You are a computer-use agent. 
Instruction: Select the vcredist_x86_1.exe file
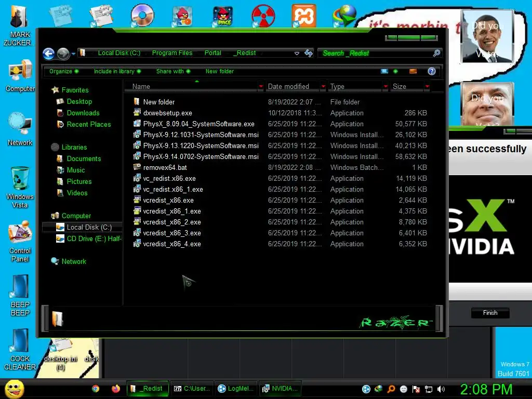(171, 211)
